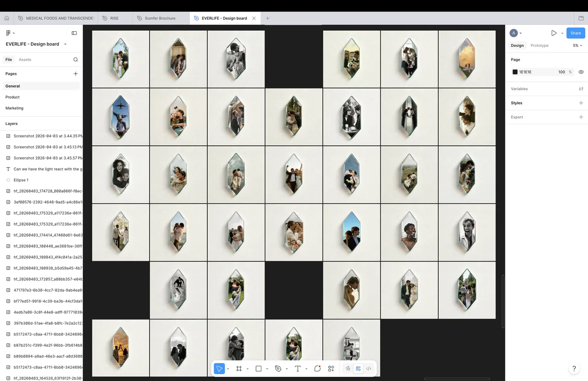Open the Help question mark button
Image resolution: width=588 pixels, height=381 pixels.
click(x=574, y=369)
